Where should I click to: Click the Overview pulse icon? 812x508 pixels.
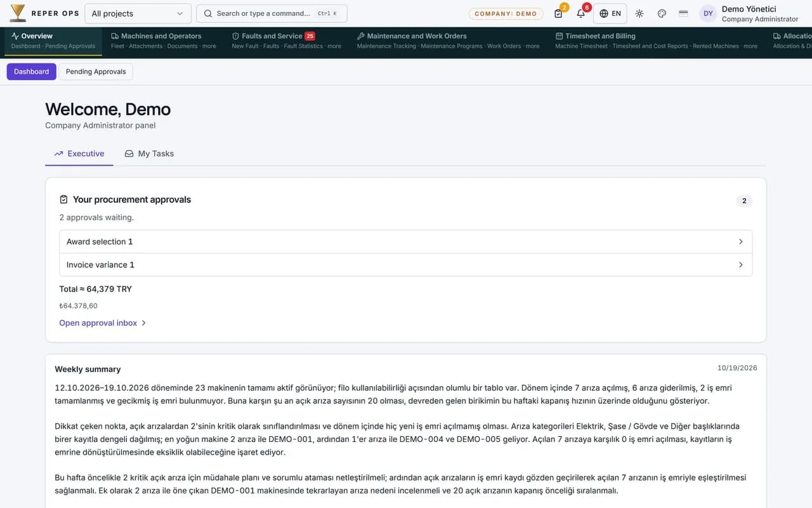coord(15,36)
